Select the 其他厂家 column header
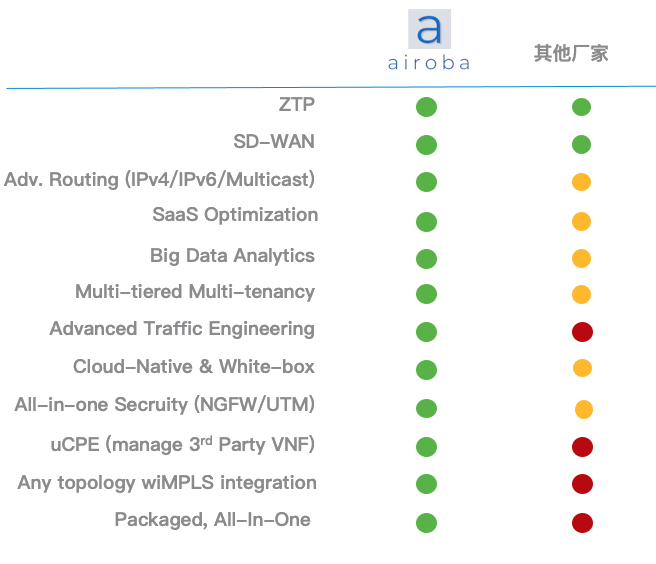This screenshot has height=564, width=656. (571, 53)
